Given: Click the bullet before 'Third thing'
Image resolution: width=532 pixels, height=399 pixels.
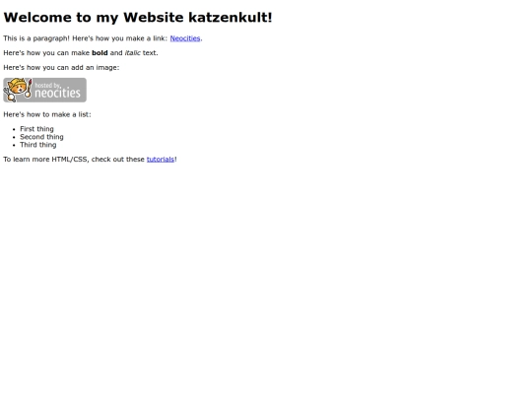Looking at the screenshot, I should (x=14, y=145).
